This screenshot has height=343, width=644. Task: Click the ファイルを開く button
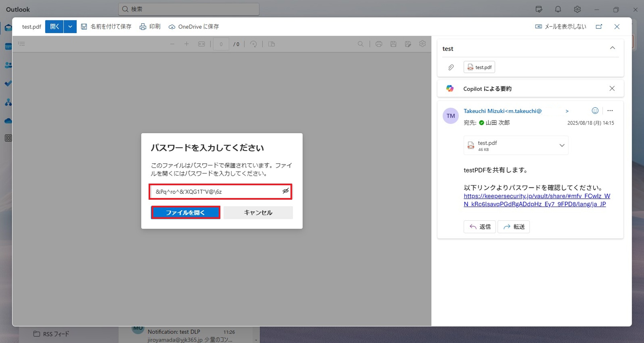point(185,212)
